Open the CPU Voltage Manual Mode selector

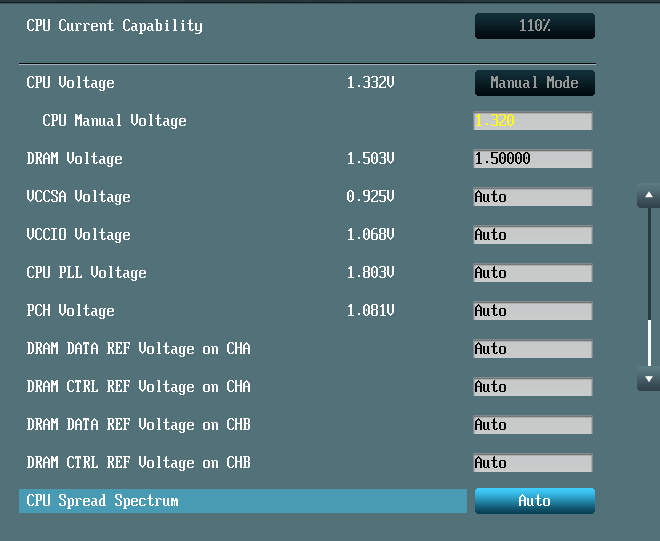535,83
